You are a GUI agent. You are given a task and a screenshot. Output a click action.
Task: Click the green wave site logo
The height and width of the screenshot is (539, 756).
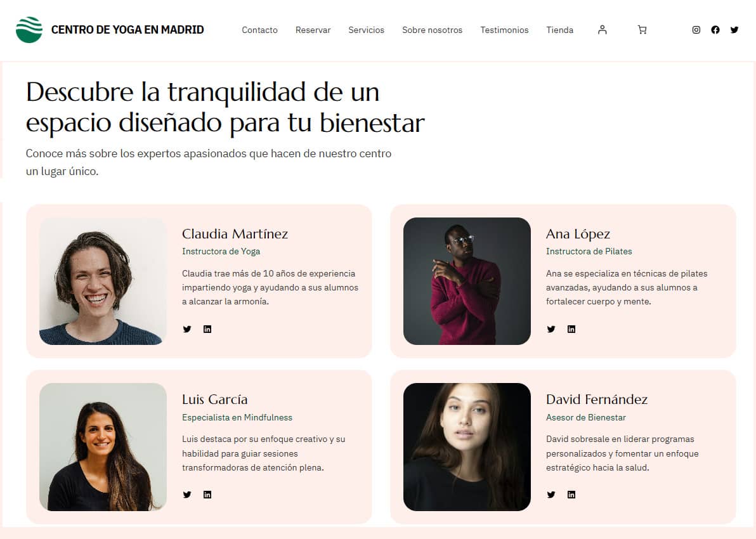[x=29, y=30]
